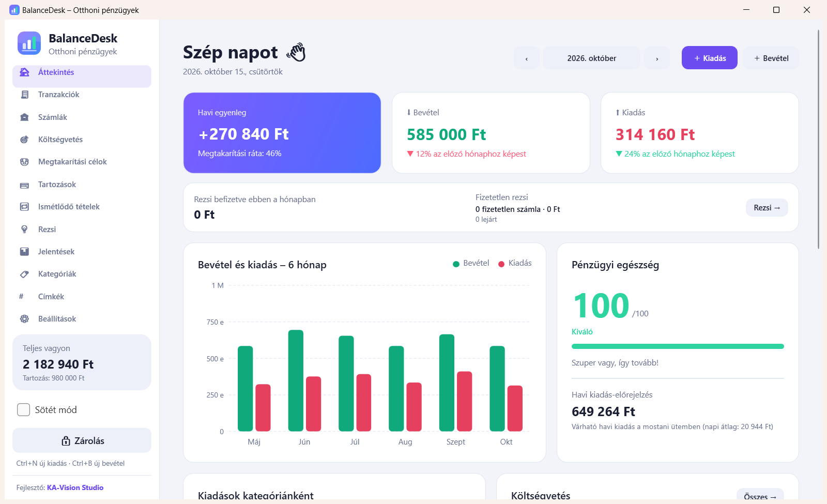Click the Jelentések chart icon
The image size is (827, 504).
click(x=24, y=252)
